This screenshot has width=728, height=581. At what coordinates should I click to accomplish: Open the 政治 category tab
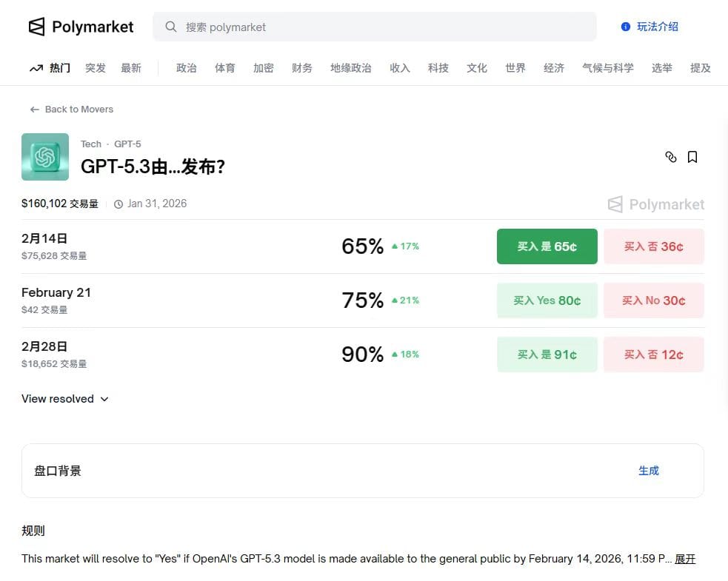187,68
